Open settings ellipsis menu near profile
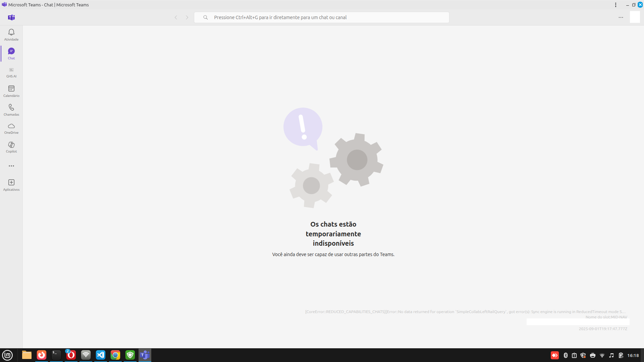This screenshot has height=362, width=644. pyautogui.click(x=621, y=17)
